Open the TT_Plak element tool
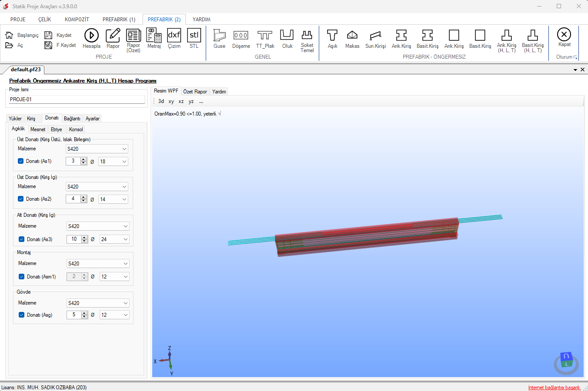Viewport: 588px width, 391px height. pos(265,39)
